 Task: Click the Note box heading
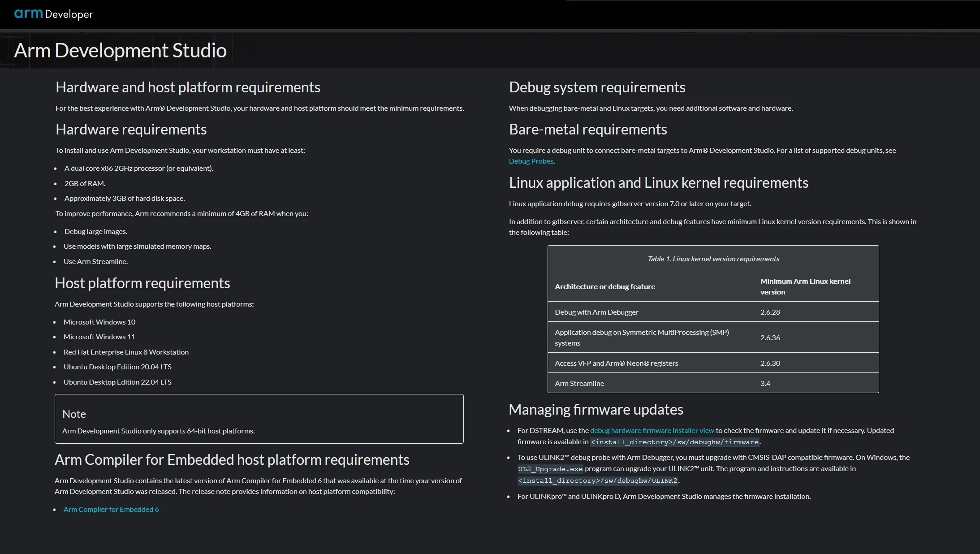pyautogui.click(x=74, y=414)
